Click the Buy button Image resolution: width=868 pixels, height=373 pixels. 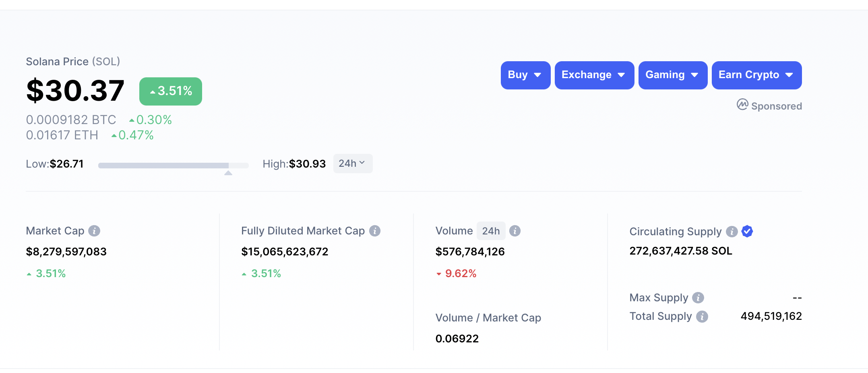pyautogui.click(x=525, y=75)
